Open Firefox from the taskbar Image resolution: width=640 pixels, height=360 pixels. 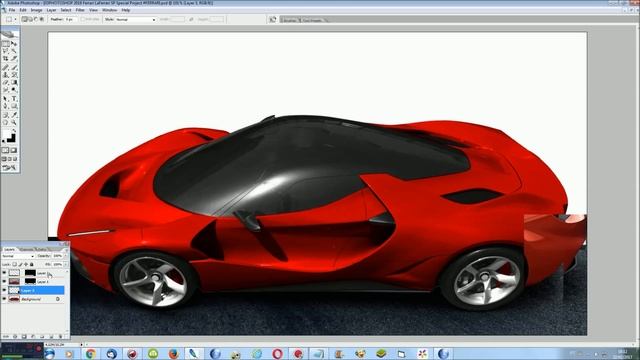[173, 354]
